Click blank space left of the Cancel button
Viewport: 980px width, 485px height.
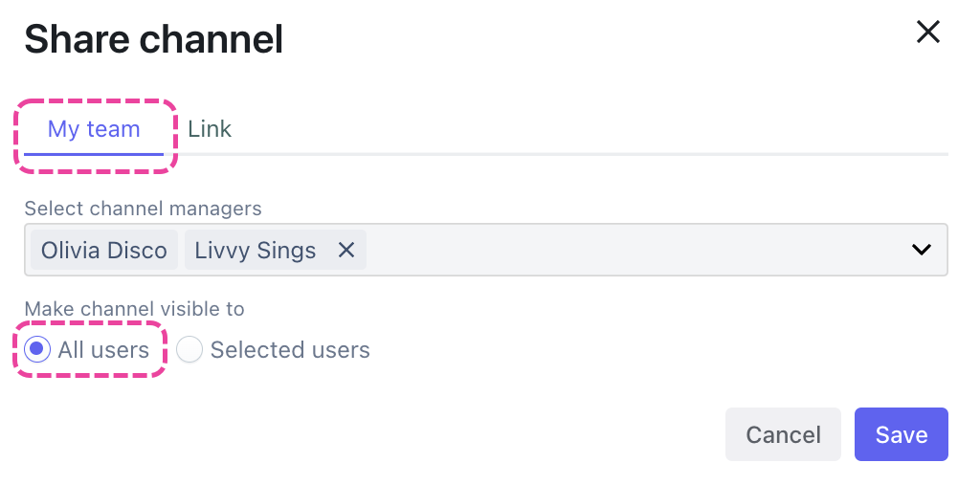(x=479, y=434)
